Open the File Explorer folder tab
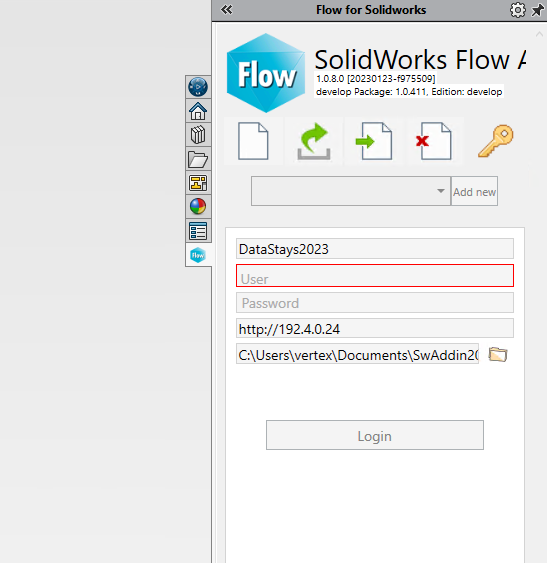 pos(198,159)
